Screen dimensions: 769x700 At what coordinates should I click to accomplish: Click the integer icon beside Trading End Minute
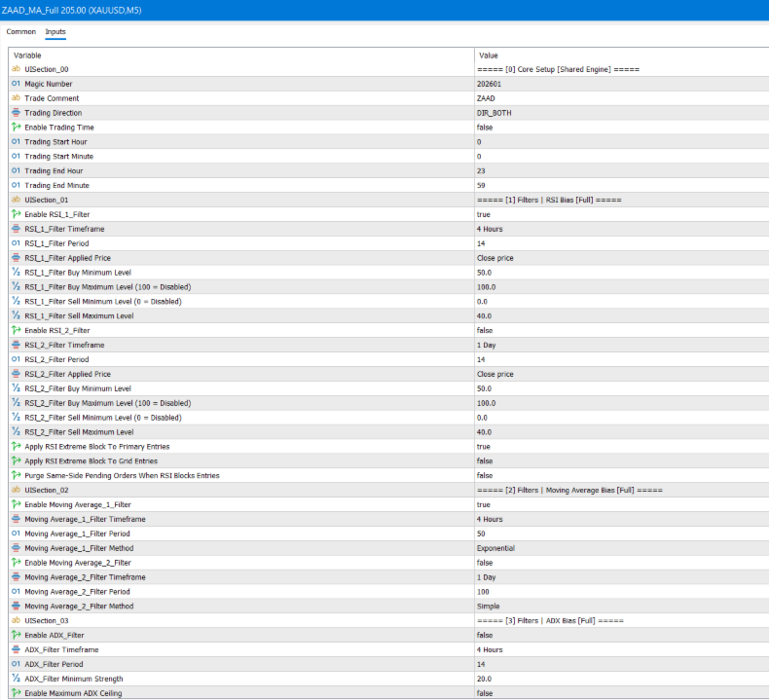pos(17,185)
